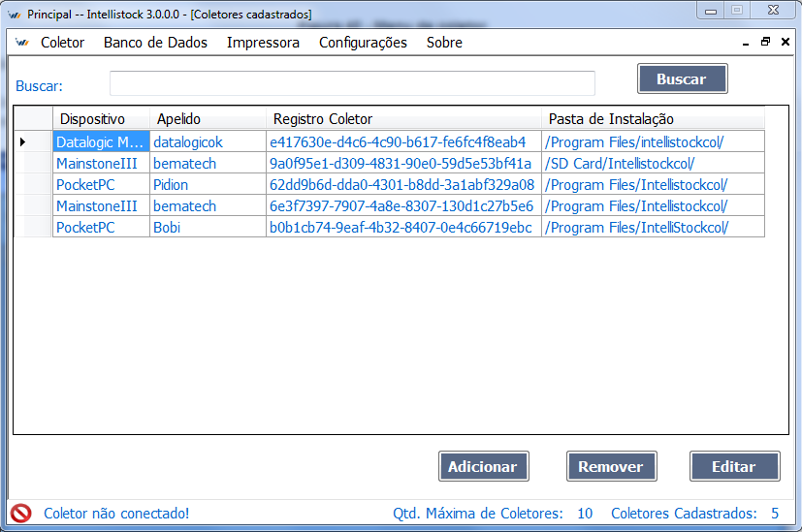Viewport: 802px width, 532px height.
Task: Select bematech cell in the 6e3f7397 row
Action: click(208, 206)
